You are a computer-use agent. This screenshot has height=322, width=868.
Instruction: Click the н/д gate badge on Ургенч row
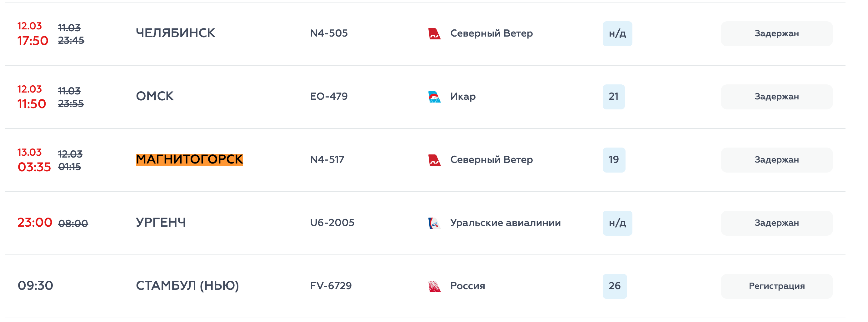pos(617,223)
